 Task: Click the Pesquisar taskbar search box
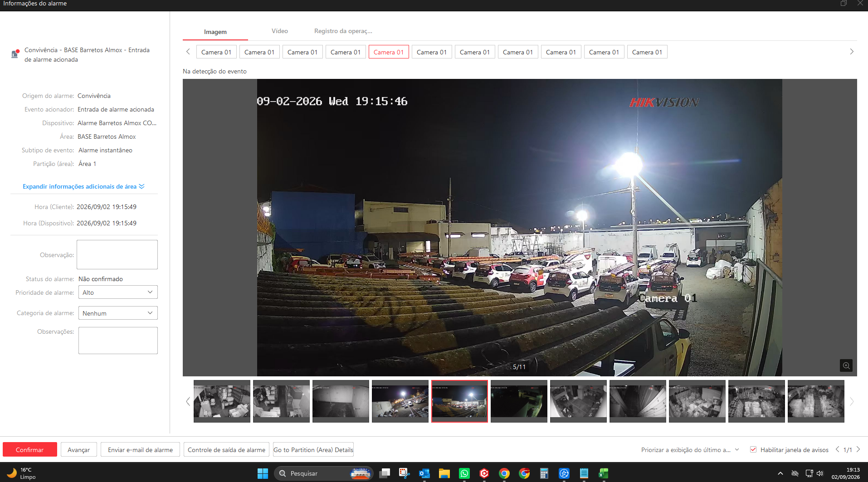(x=323, y=473)
